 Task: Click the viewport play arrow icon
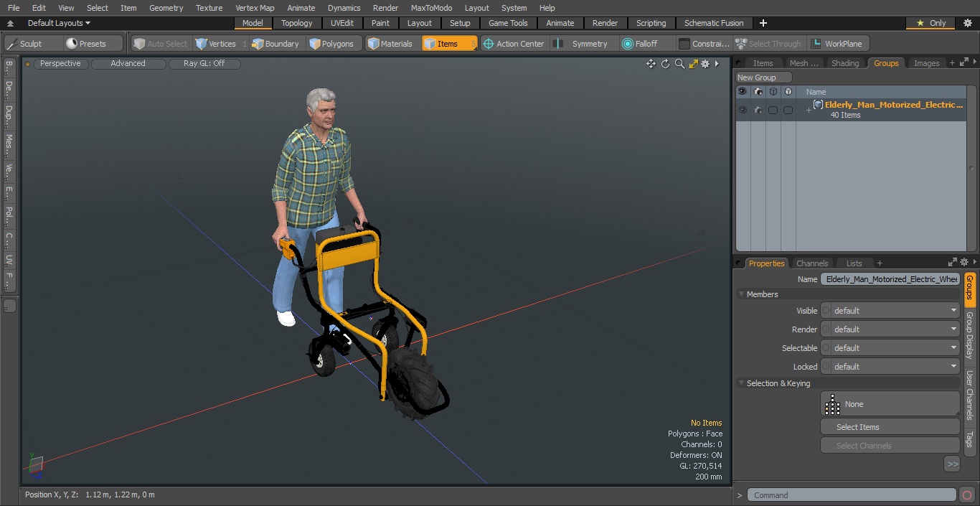click(717, 64)
